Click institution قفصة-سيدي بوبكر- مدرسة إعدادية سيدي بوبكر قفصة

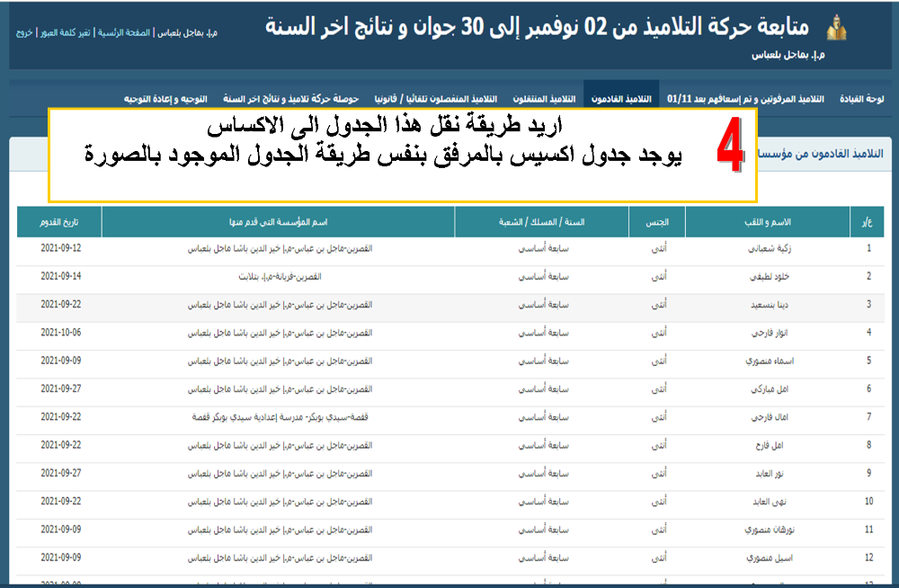280,417
